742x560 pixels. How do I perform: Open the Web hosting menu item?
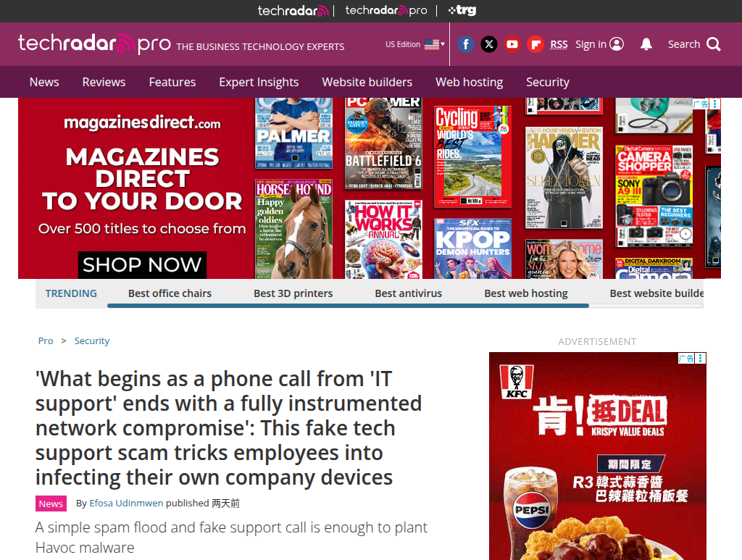pyautogui.click(x=469, y=82)
